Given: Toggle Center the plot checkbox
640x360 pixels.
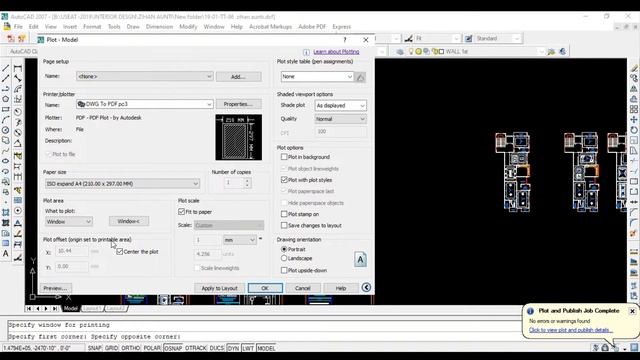Looking at the screenshot, I should pyautogui.click(x=120, y=252).
